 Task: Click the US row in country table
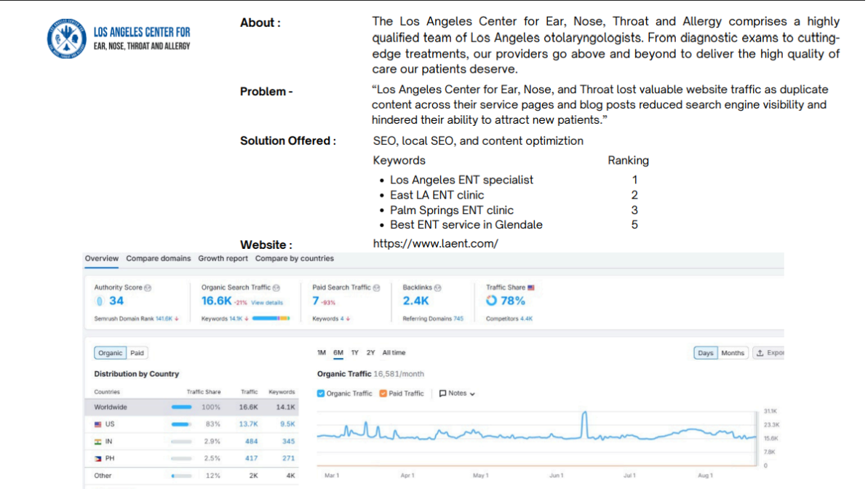pos(191,424)
